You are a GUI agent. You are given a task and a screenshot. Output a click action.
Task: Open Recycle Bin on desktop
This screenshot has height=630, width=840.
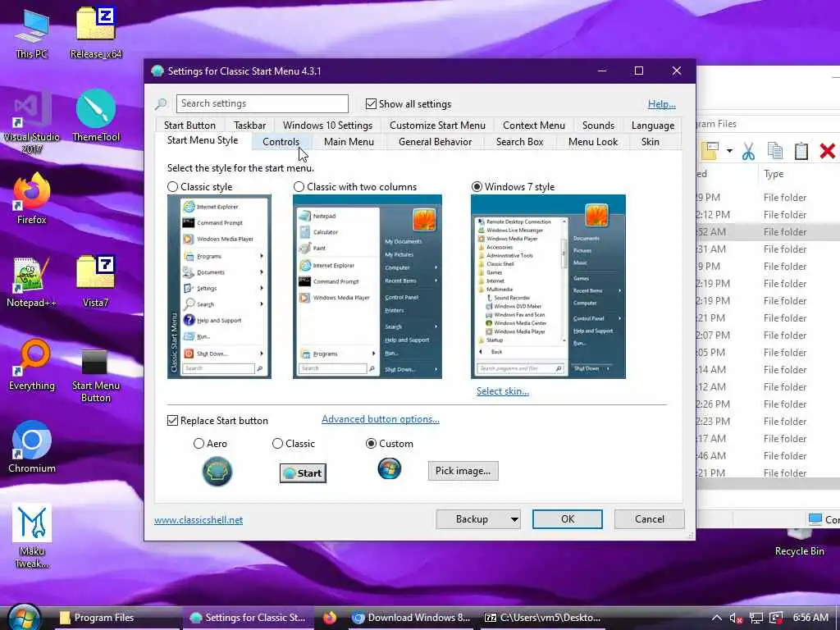point(799,542)
